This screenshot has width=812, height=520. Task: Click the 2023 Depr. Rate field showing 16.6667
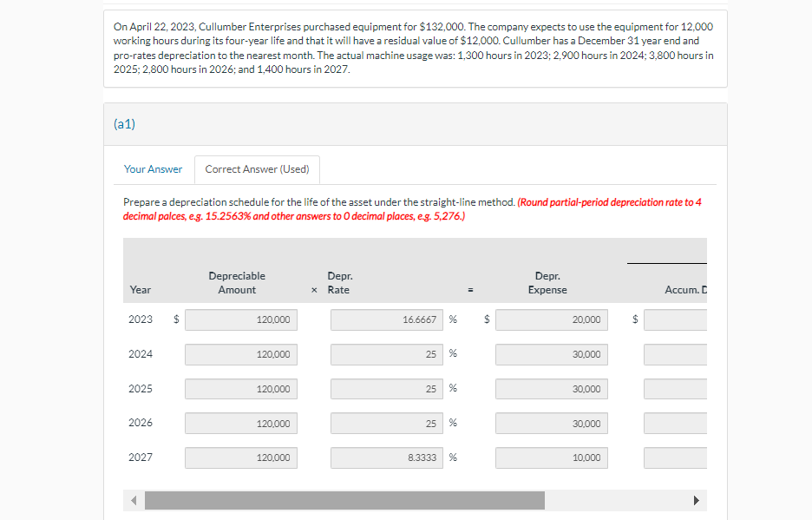[x=386, y=319]
